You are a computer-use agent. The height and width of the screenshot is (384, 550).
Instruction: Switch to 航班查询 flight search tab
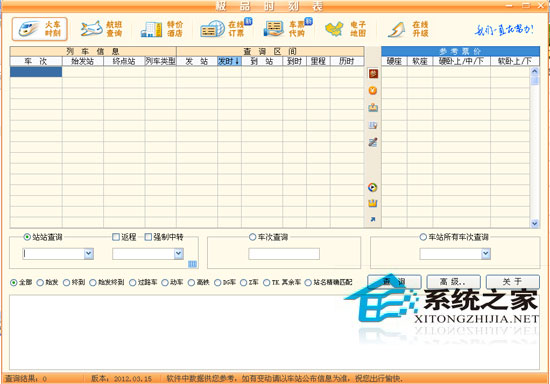tap(101, 29)
